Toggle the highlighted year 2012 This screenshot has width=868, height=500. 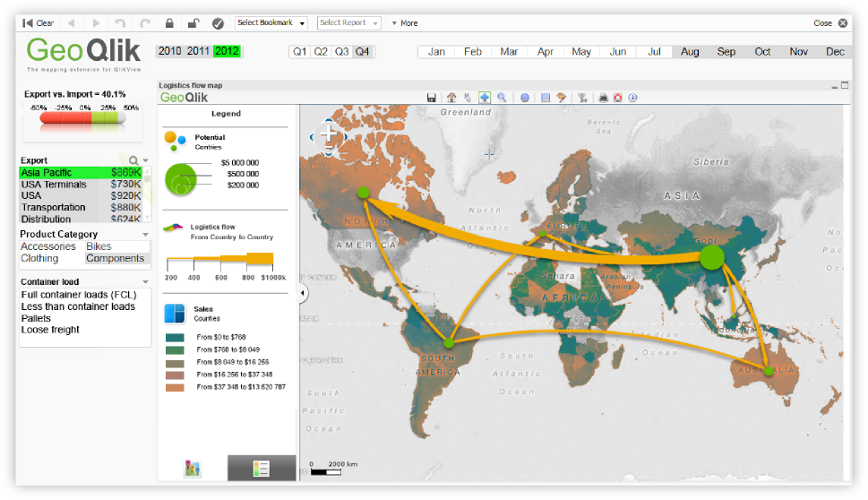click(227, 51)
